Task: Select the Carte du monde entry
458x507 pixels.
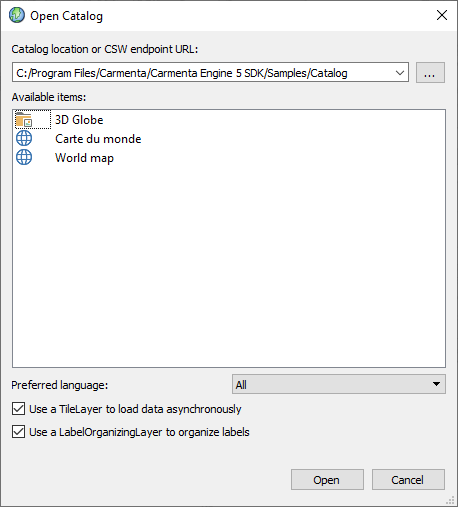Action: pyautogui.click(x=98, y=139)
